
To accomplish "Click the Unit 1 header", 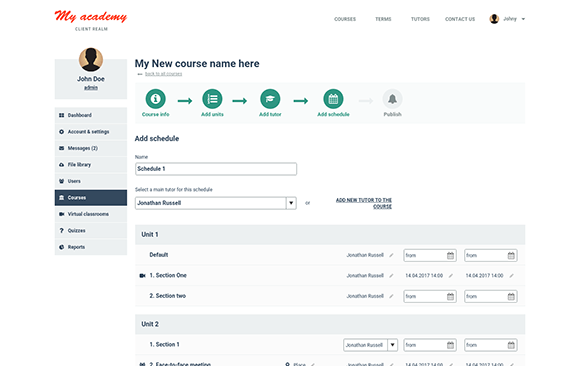I will [x=330, y=235].
